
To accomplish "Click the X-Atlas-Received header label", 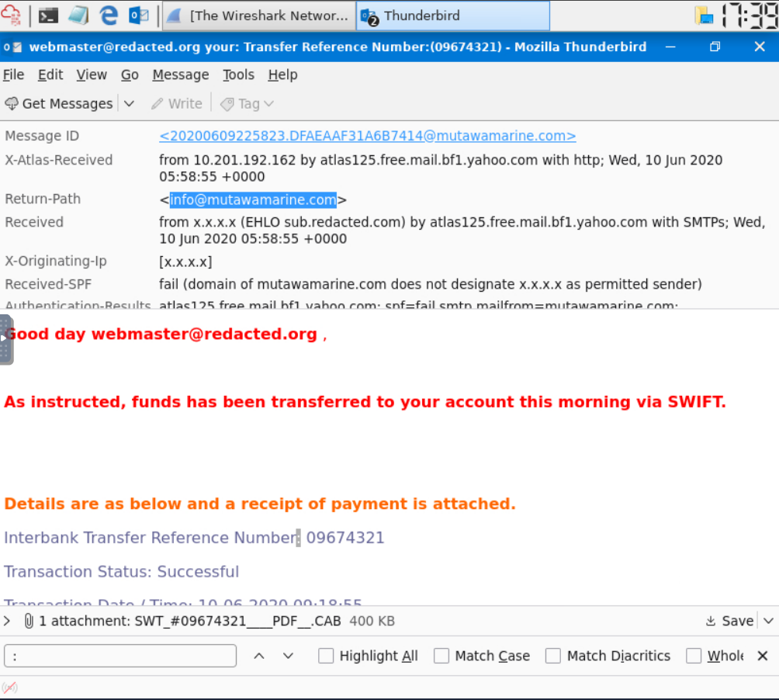I will 59,160.
